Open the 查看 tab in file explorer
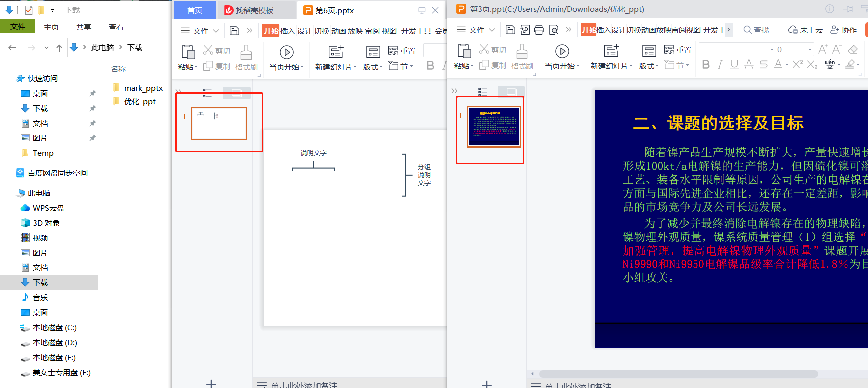Screen dimensions: 868x388 116,27
